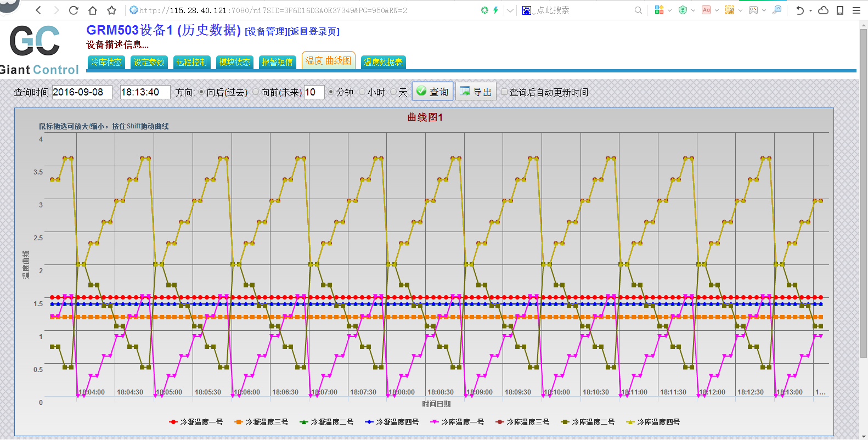Follow the 设备管理 link
The width and height of the screenshot is (868, 440).
[266, 32]
